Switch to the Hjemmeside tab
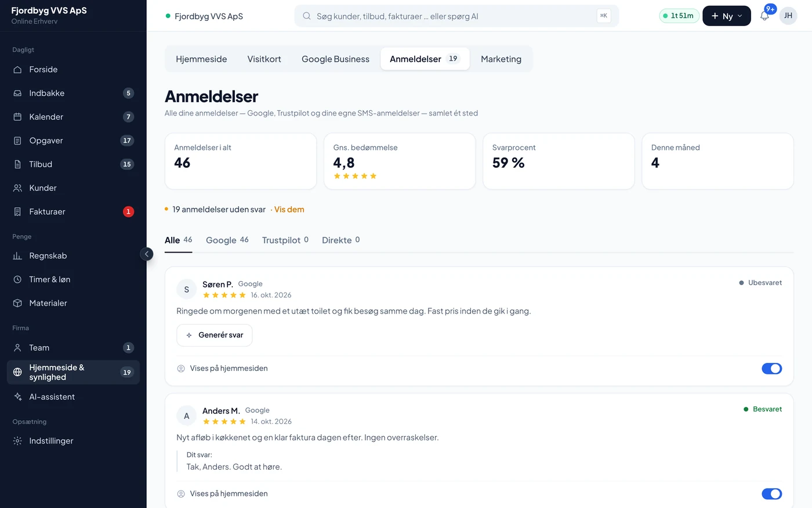The image size is (812, 508). [x=201, y=59]
